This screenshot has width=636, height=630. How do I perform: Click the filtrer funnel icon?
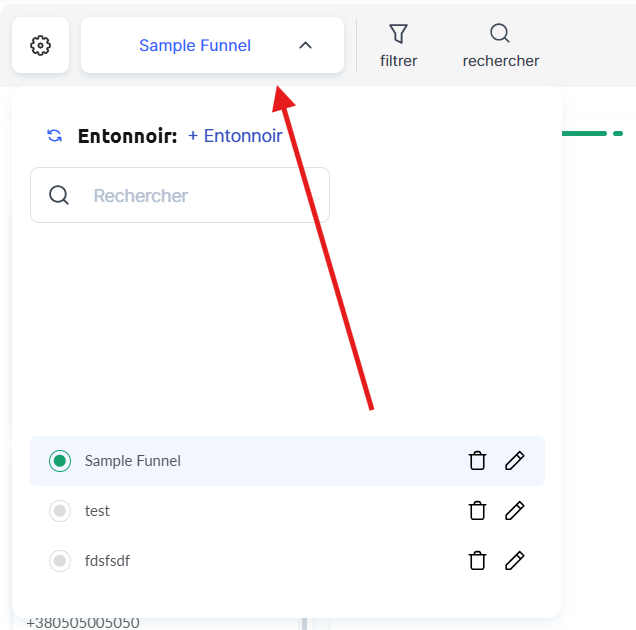pos(398,34)
